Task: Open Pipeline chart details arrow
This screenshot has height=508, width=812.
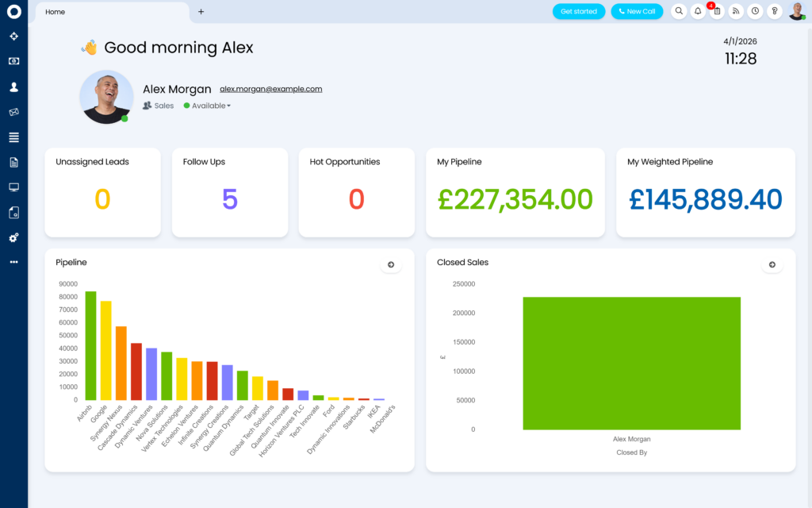Action: 390,265
